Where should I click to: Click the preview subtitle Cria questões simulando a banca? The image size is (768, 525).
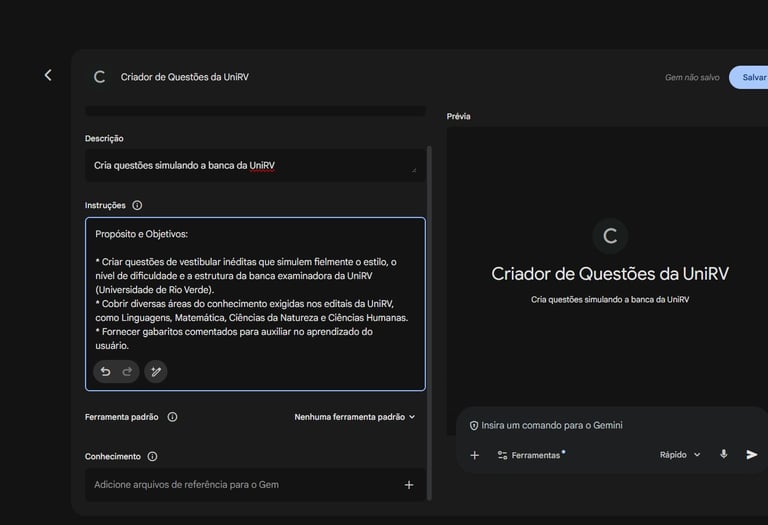point(610,300)
